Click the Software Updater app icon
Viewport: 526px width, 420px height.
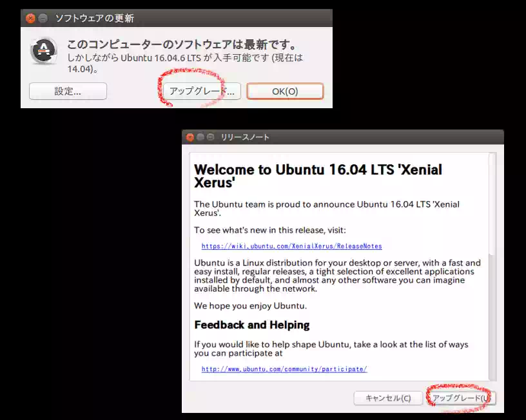44,51
